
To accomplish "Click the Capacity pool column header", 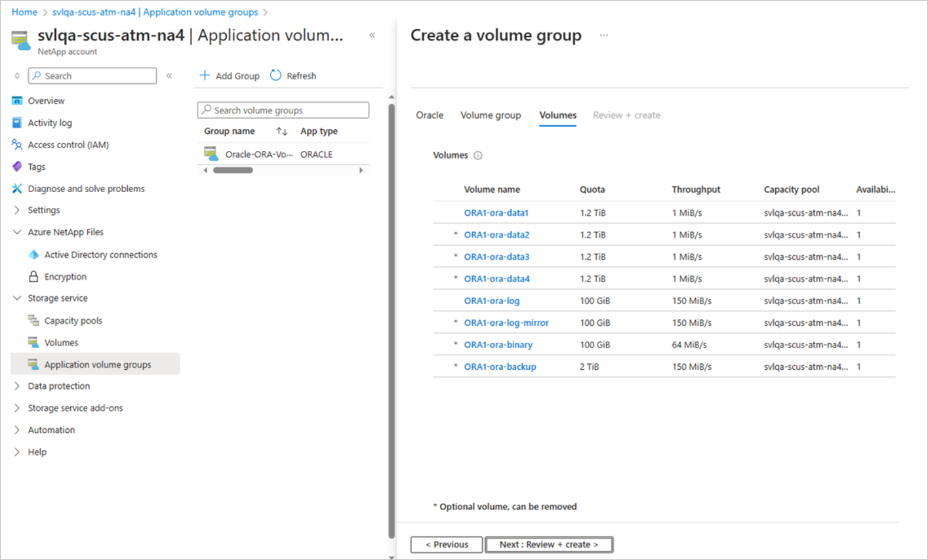I will pyautogui.click(x=792, y=190).
